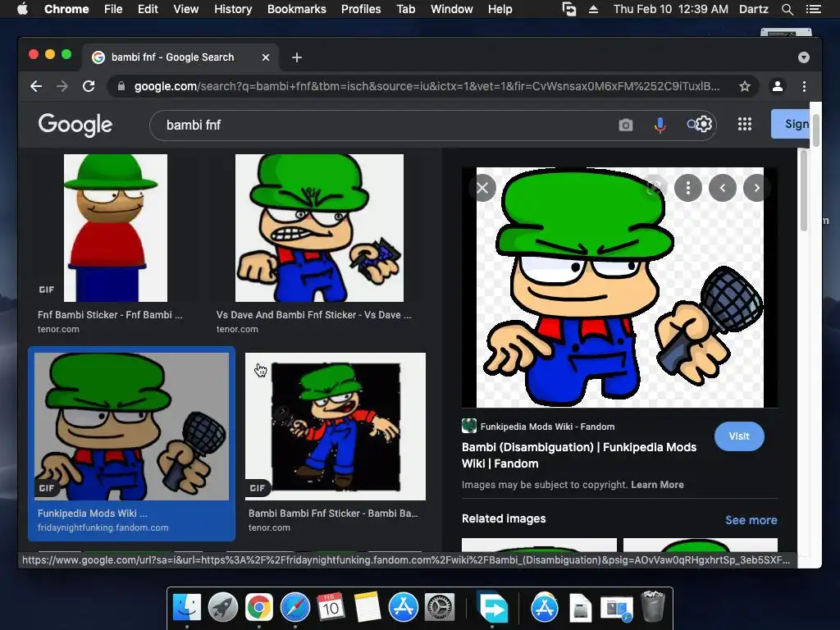This screenshot has width=840, height=630.
Task: Open the Window menu
Action: [452, 9]
